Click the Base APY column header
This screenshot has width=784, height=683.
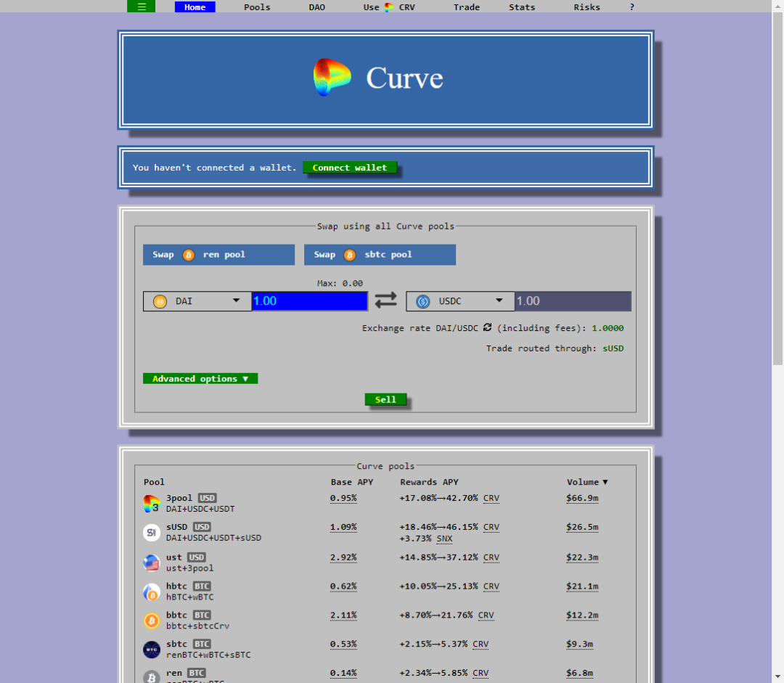[x=352, y=482]
